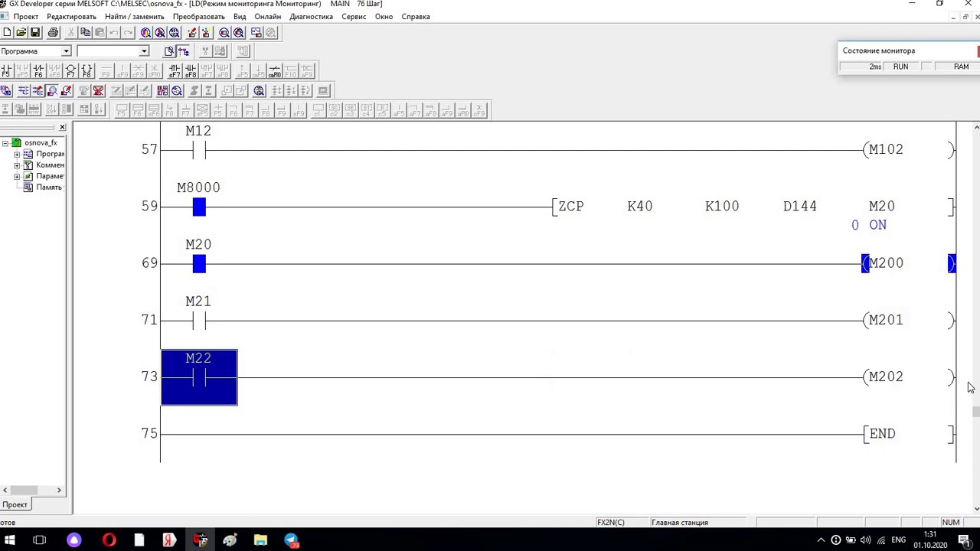Insert normally open contact (F5 icon)
Image resolution: width=980 pixels, height=551 pixels.
(x=6, y=70)
